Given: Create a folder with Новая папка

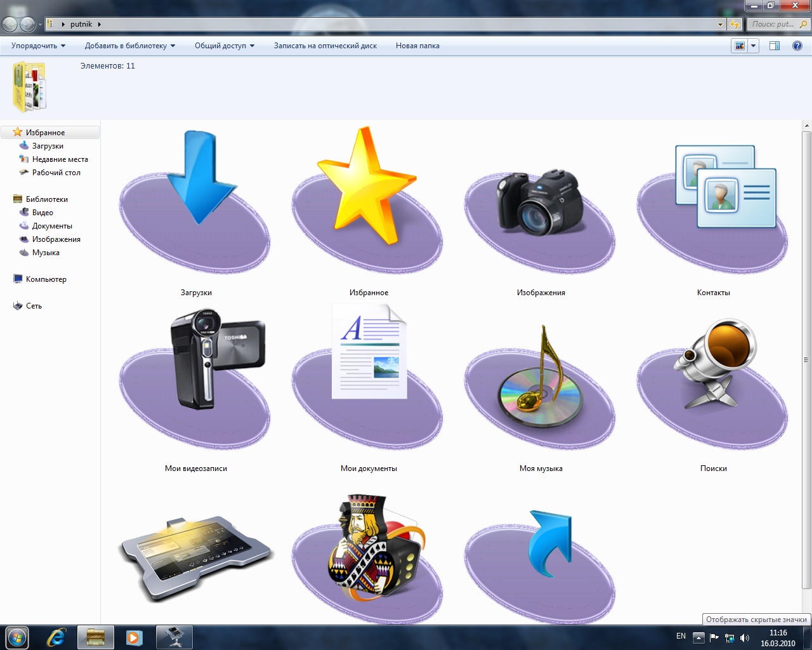Looking at the screenshot, I should tap(417, 46).
